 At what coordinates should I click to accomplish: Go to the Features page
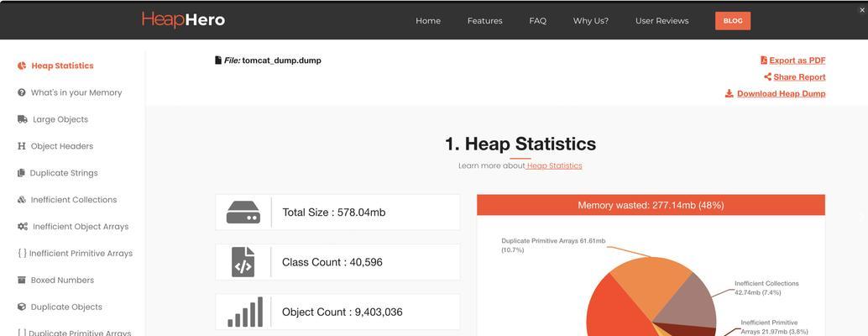485,20
